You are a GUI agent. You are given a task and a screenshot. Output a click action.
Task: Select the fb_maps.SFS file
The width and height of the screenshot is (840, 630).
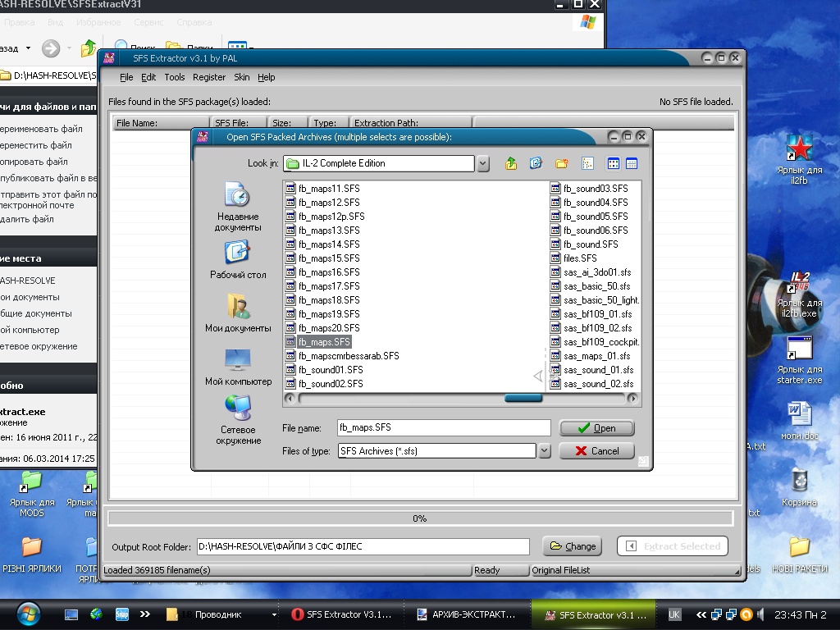tap(318, 342)
